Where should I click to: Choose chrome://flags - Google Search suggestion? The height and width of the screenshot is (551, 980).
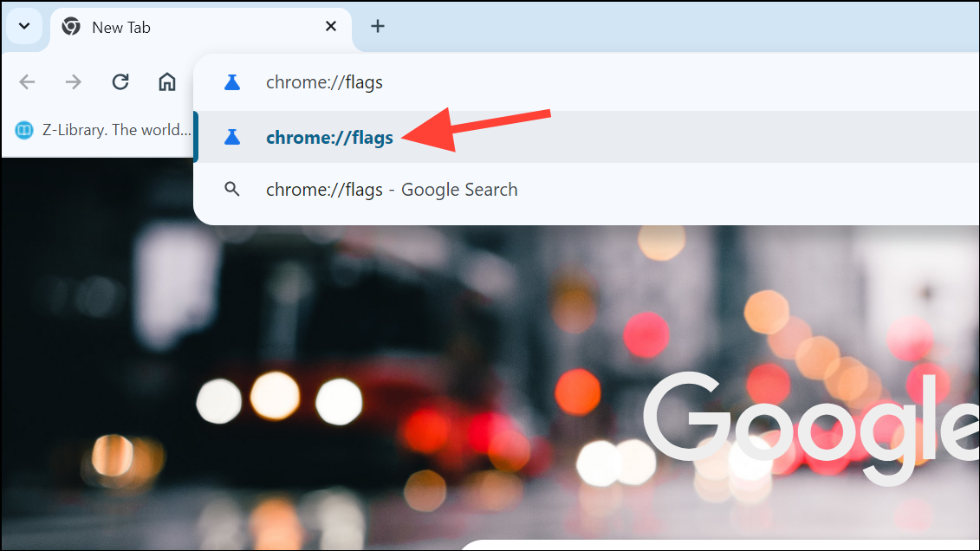[588, 189]
